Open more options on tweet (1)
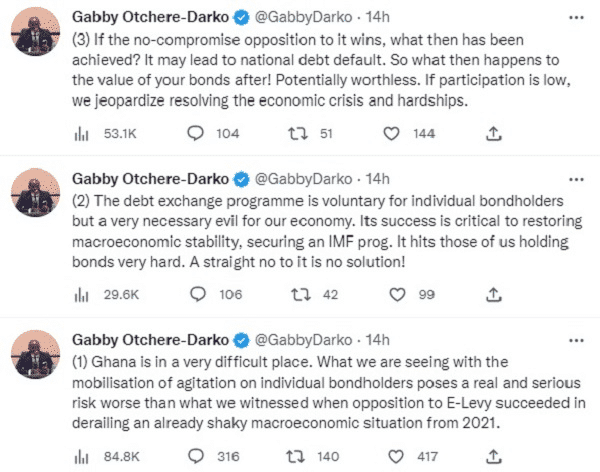Viewport: 600px width, 472px height. click(574, 341)
